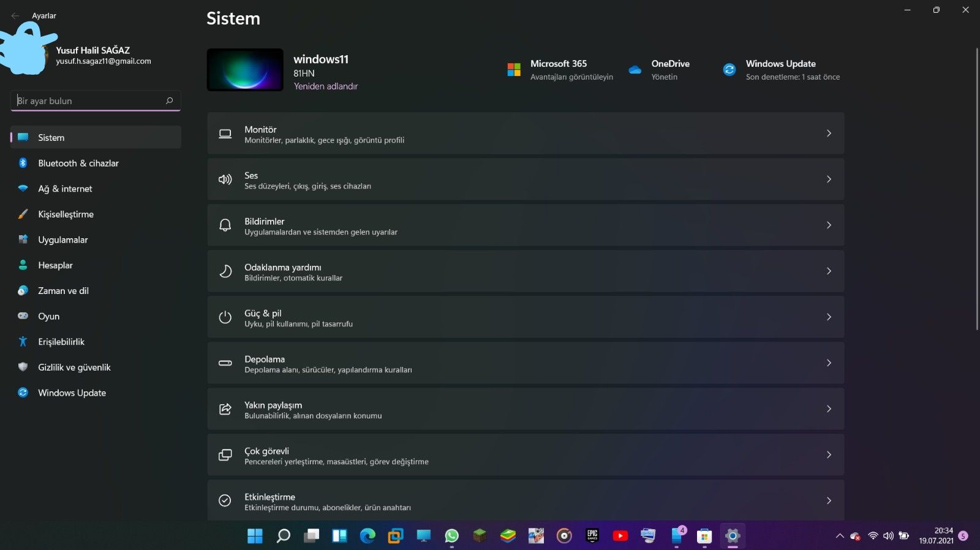The width and height of the screenshot is (980, 550).
Task: Expand Güç & pil chevron arrow
Action: coord(829,317)
